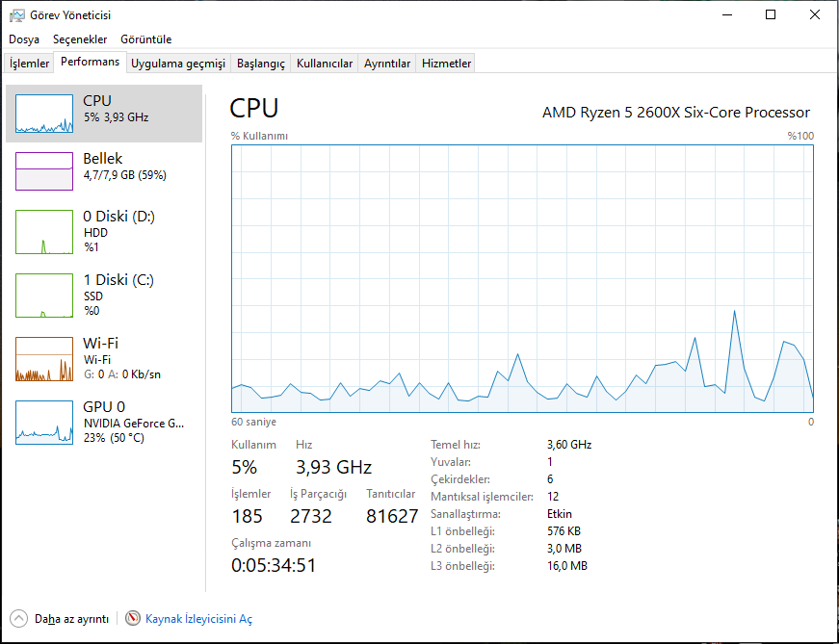This screenshot has width=839, height=644.
Task: Click the 576 KB L1 önbelleği value
Action: [564, 531]
